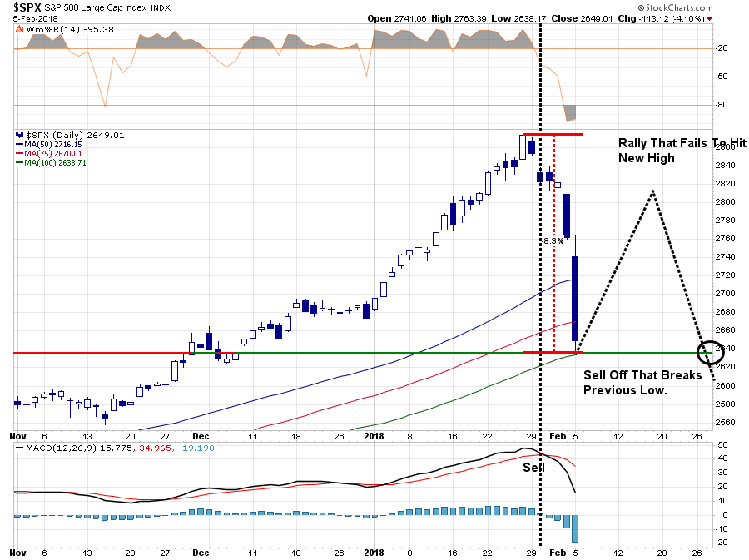Click the -8.3% decline label

click(x=553, y=241)
